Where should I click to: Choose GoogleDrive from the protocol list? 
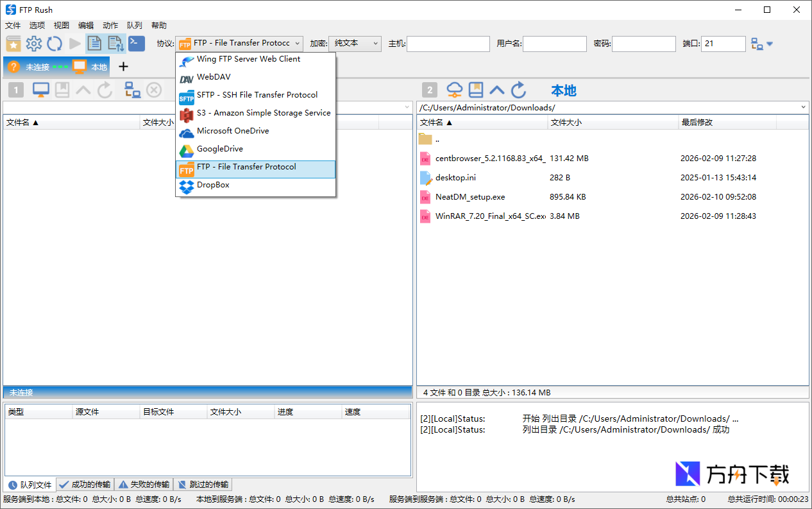point(220,149)
